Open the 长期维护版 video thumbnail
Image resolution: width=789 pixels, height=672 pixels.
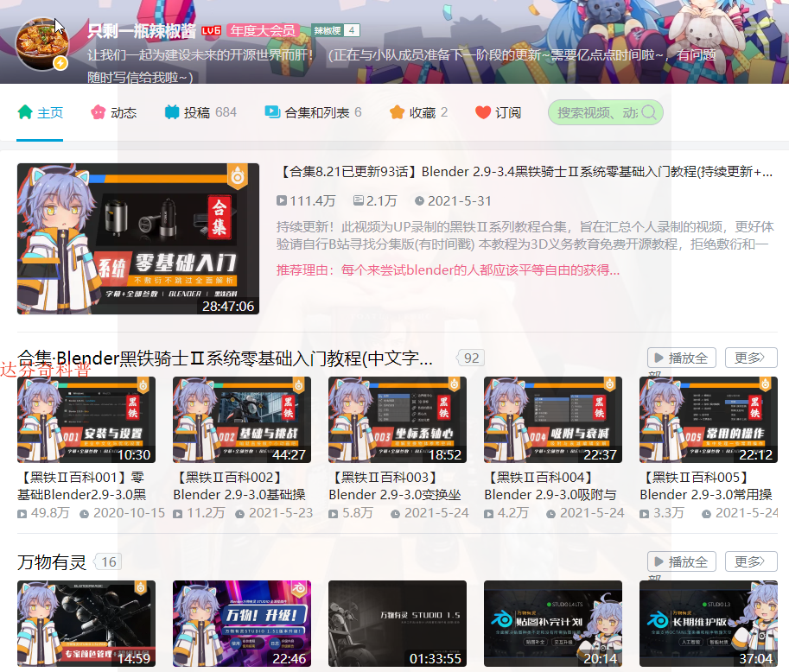[x=709, y=624]
